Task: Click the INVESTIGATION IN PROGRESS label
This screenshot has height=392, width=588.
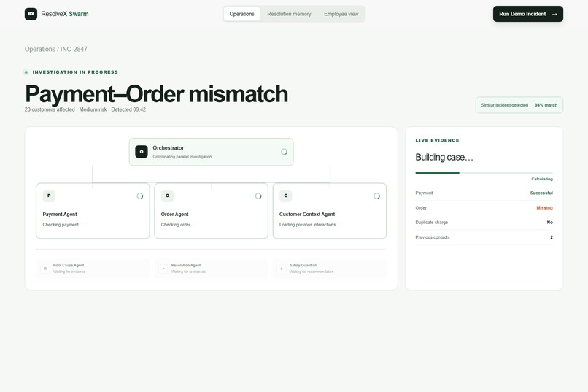Action: tap(75, 72)
